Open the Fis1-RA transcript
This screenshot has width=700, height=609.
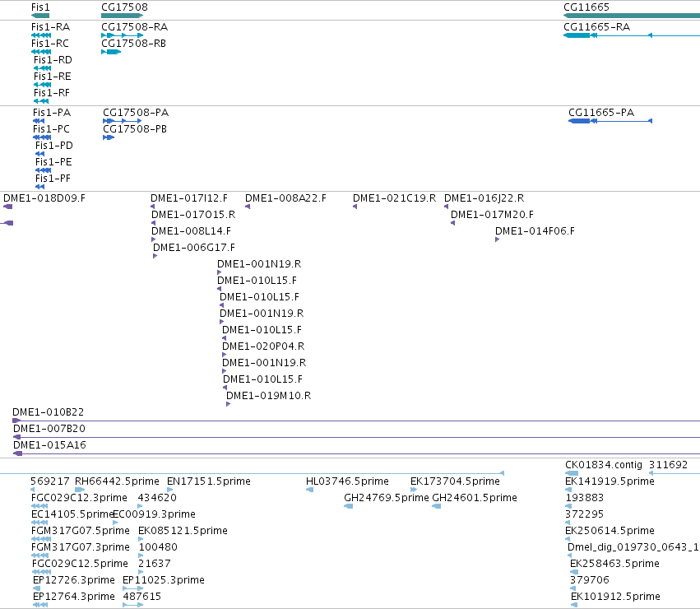[50, 27]
